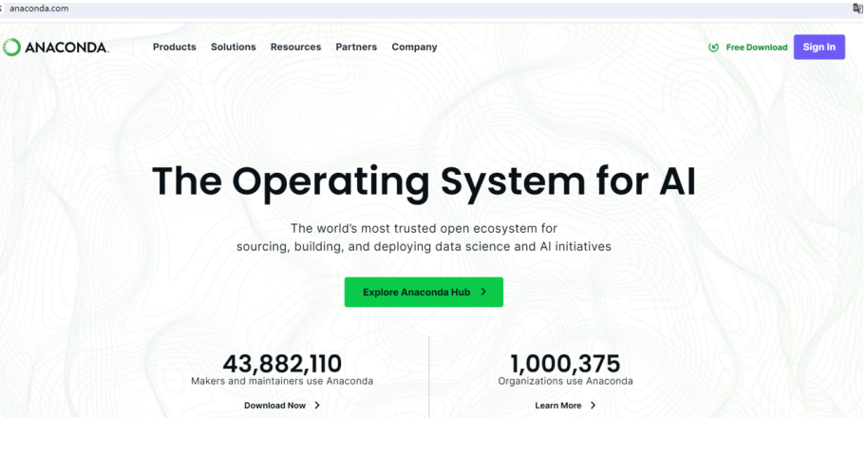Image resolution: width=868 pixels, height=456 pixels.
Task: Open the Partners menu
Action: (356, 47)
